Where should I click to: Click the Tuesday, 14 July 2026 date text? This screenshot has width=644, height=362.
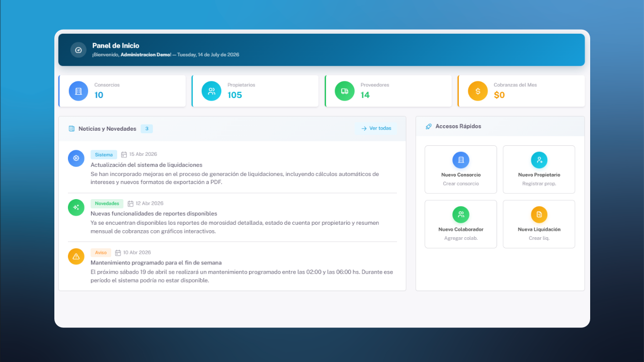[x=208, y=54]
